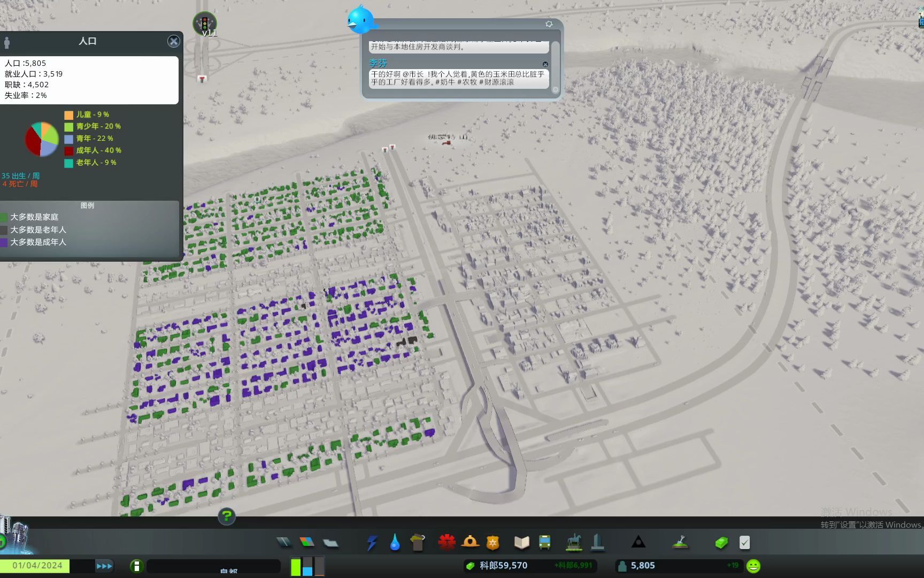Select the 青年 blue legend swatch

tap(68, 139)
